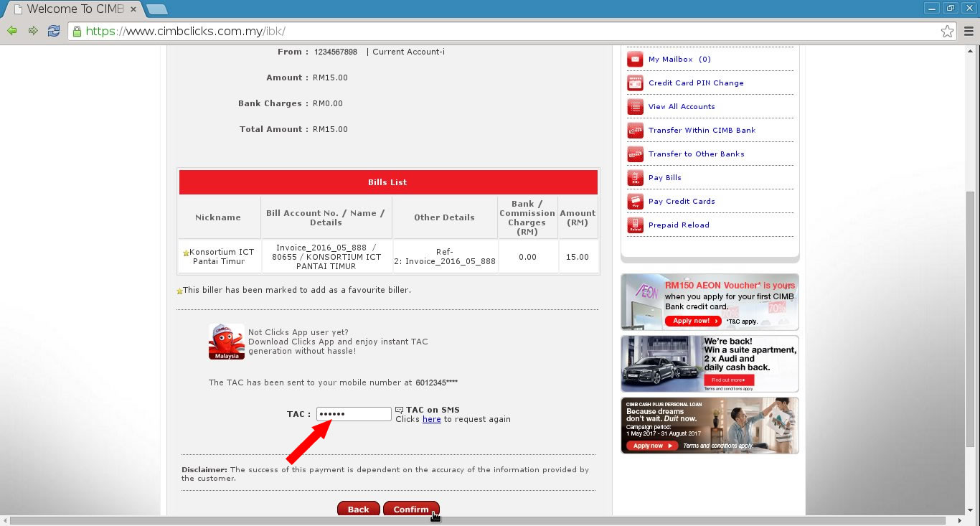Open the Prepaid Reload link
Image resolution: width=980 pixels, height=526 pixels.
(x=679, y=225)
